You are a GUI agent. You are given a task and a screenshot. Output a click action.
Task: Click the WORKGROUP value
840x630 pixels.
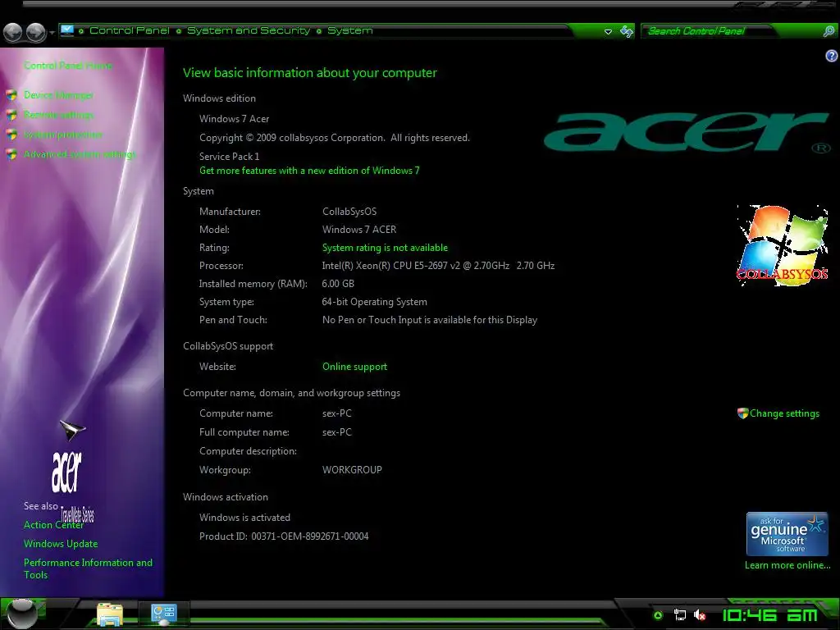pyautogui.click(x=352, y=470)
